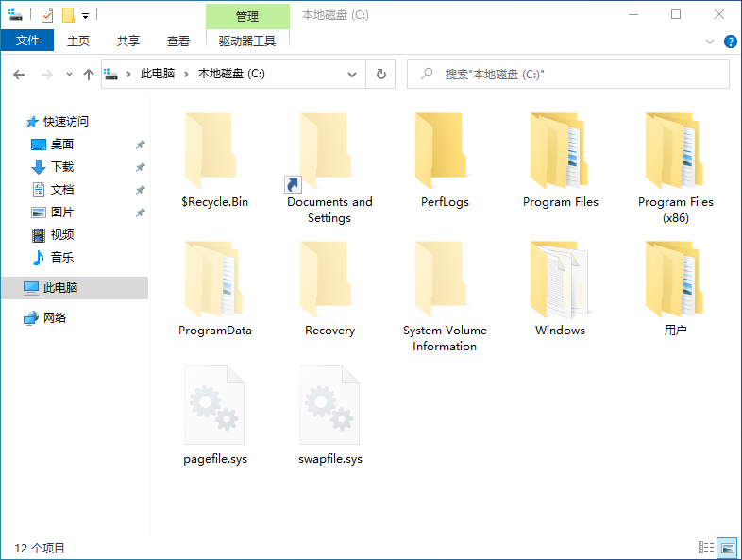
Task: Select the swapfile.sys file icon
Action: point(329,405)
